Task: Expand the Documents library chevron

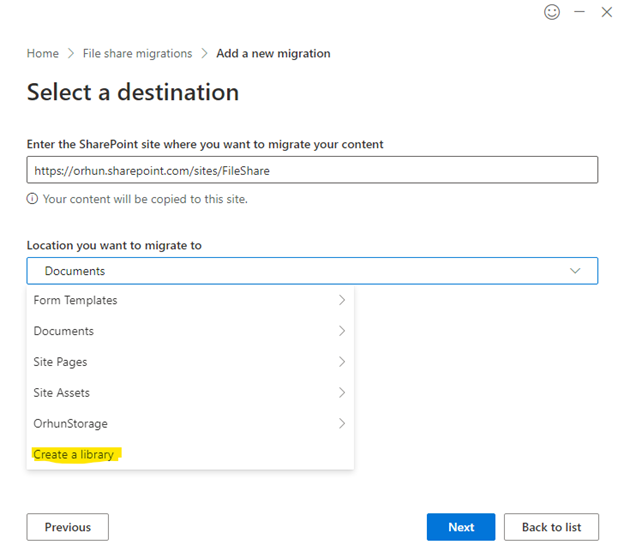Action: tap(341, 331)
